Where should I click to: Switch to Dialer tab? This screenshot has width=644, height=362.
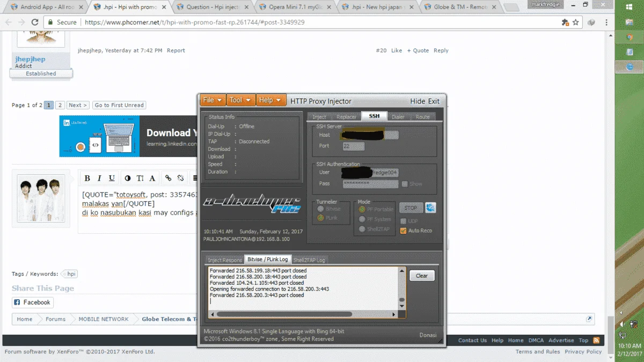pyautogui.click(x=398, y=116)
